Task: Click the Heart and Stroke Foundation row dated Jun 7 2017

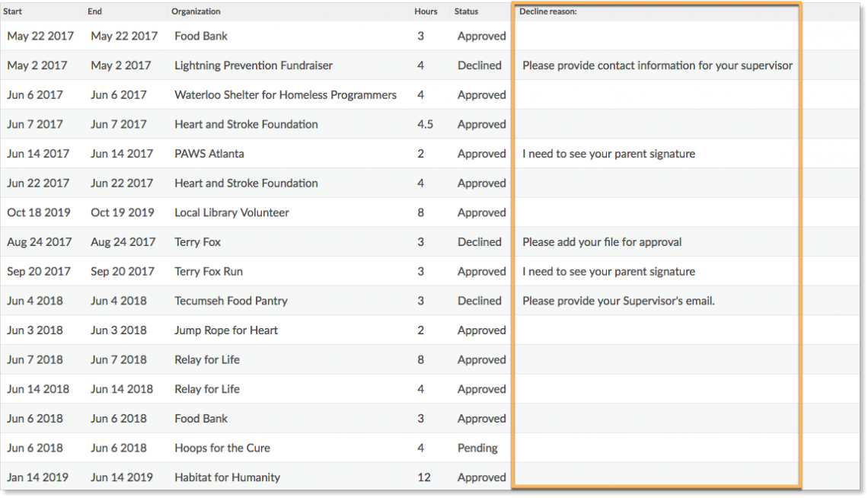Action: (245, 124)
